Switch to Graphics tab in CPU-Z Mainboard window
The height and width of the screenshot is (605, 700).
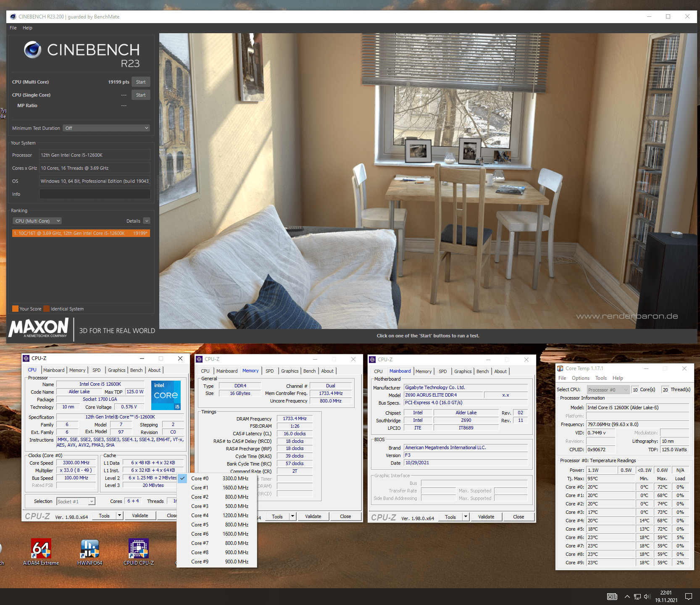[x=463, y=371]
